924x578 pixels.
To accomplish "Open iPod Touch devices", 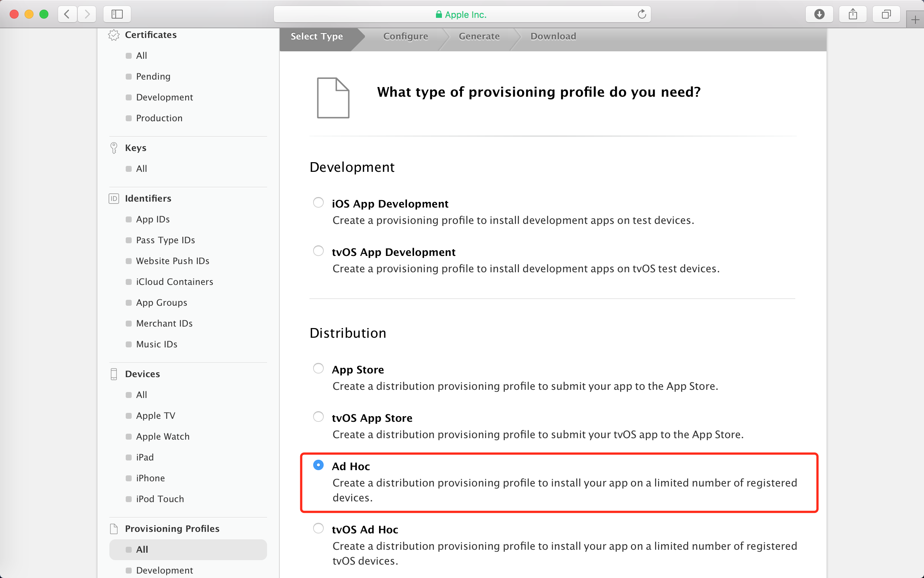I will point(160,499).
